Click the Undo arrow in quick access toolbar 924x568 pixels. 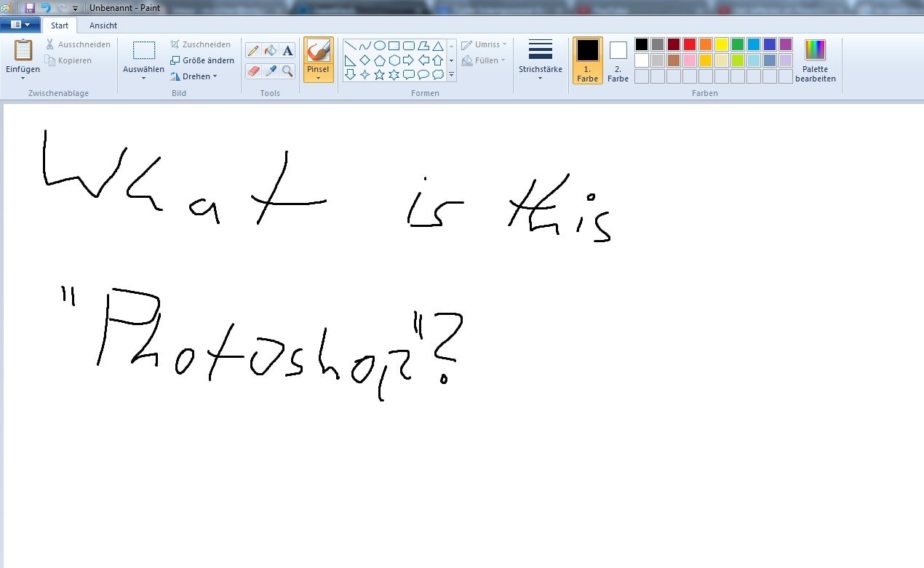(46, 7)
